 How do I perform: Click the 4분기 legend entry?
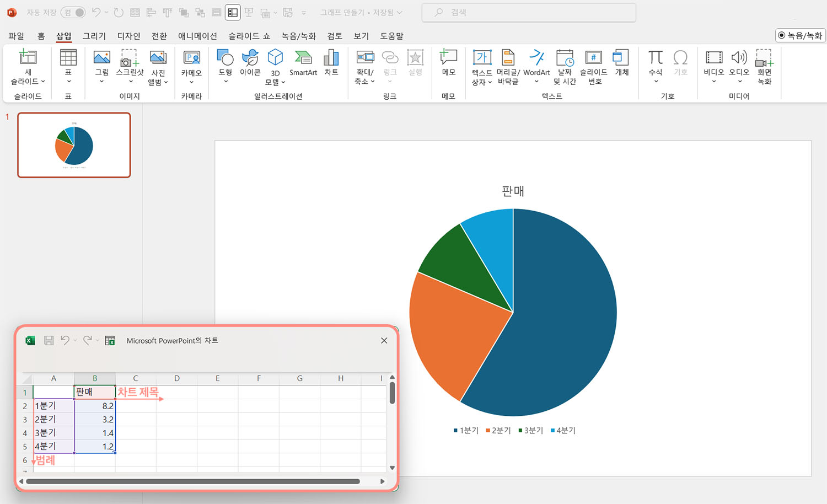[563, 430]
